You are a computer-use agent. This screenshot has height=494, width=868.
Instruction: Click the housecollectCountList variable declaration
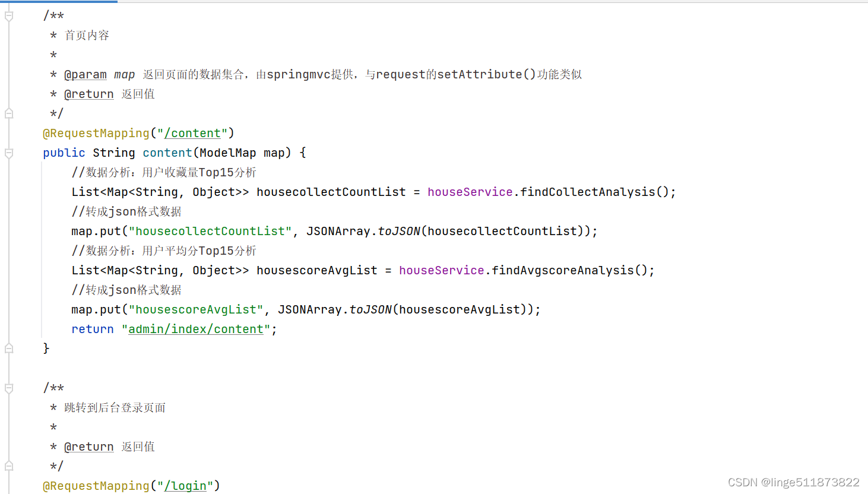[331, 192]
